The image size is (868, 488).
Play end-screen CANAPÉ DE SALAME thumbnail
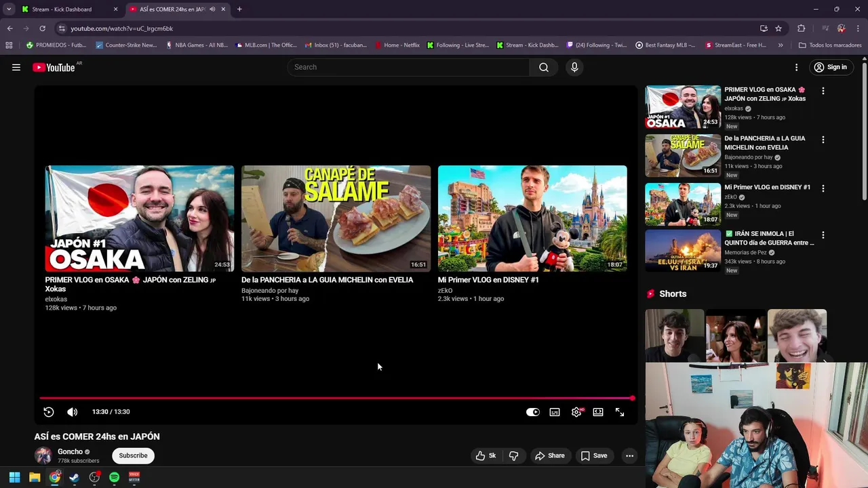[x=336, y=218]
